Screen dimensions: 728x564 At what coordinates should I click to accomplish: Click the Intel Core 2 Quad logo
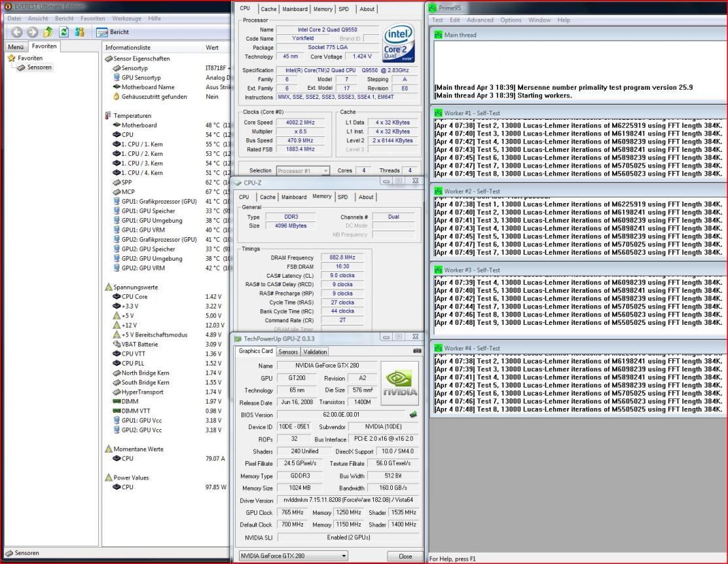coord(398,44)
